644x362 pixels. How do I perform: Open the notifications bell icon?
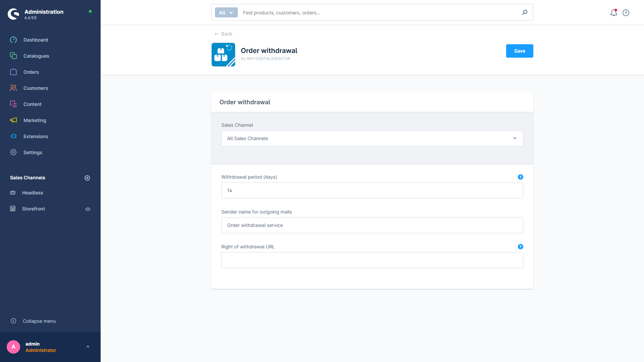pyautogui.click(x=613, y=13)
